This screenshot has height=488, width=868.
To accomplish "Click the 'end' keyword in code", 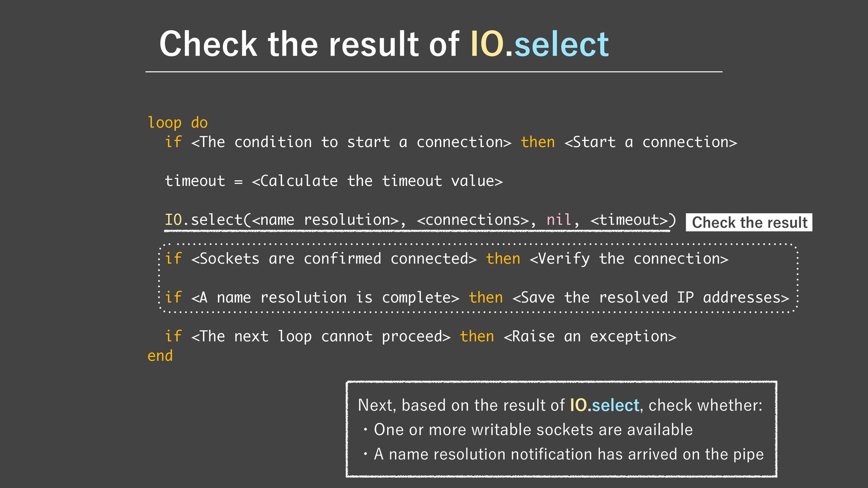I will (x=160, y=356).
